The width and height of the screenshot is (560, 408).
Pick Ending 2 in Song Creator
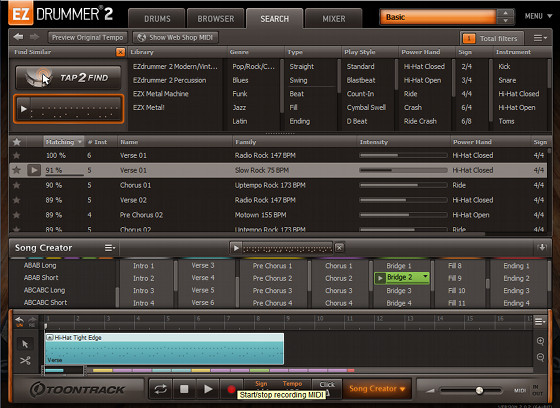(x=516, y=278)
